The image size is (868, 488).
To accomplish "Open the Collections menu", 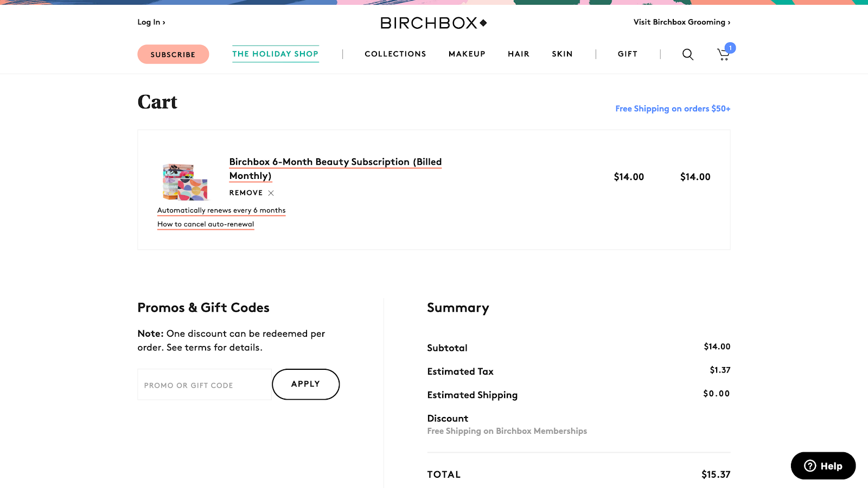I will point(395,54).
